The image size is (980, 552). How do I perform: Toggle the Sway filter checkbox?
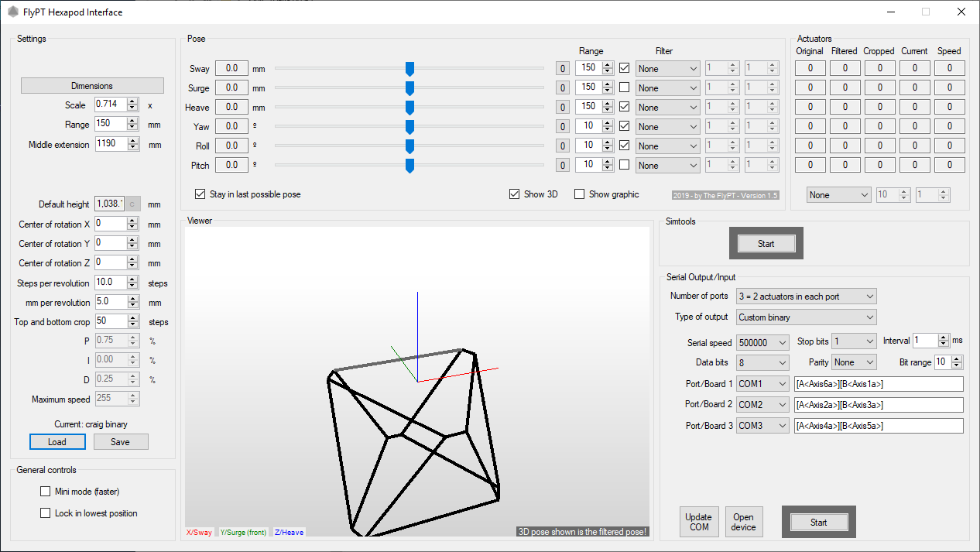[624, 68]
